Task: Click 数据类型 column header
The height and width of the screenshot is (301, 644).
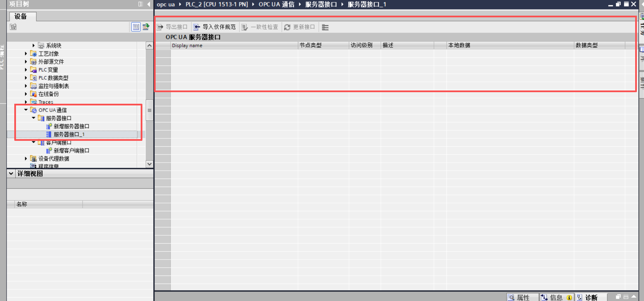Action: [x=600, y=45]
